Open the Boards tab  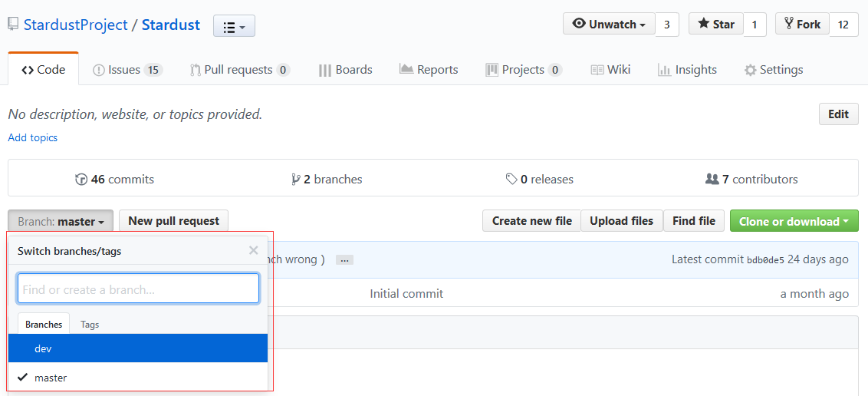[x=345, y=70]
